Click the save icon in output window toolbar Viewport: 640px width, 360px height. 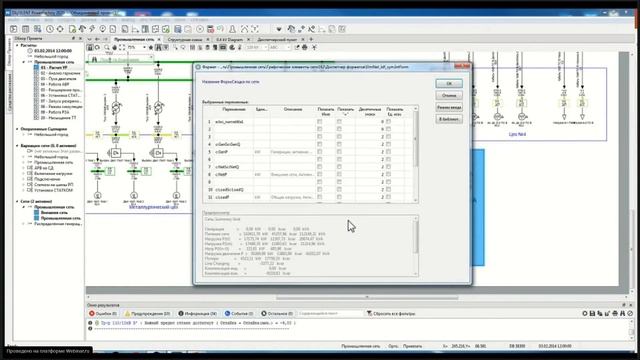click(592, 313)
